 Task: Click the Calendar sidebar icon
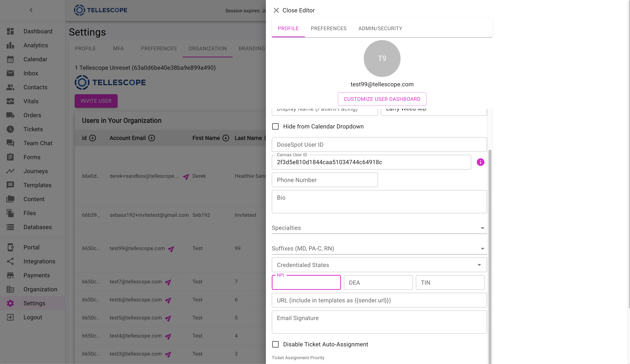coord(10,59)
